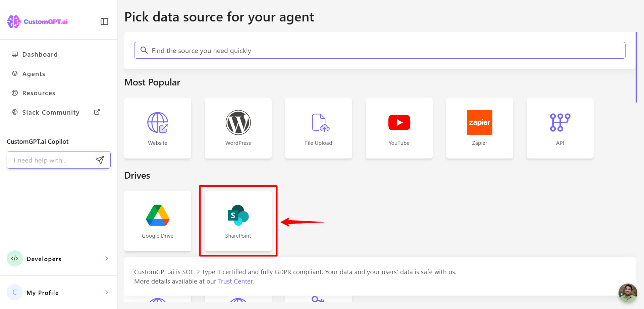Expand the My Profile chevron arrow

click(107, 292)
